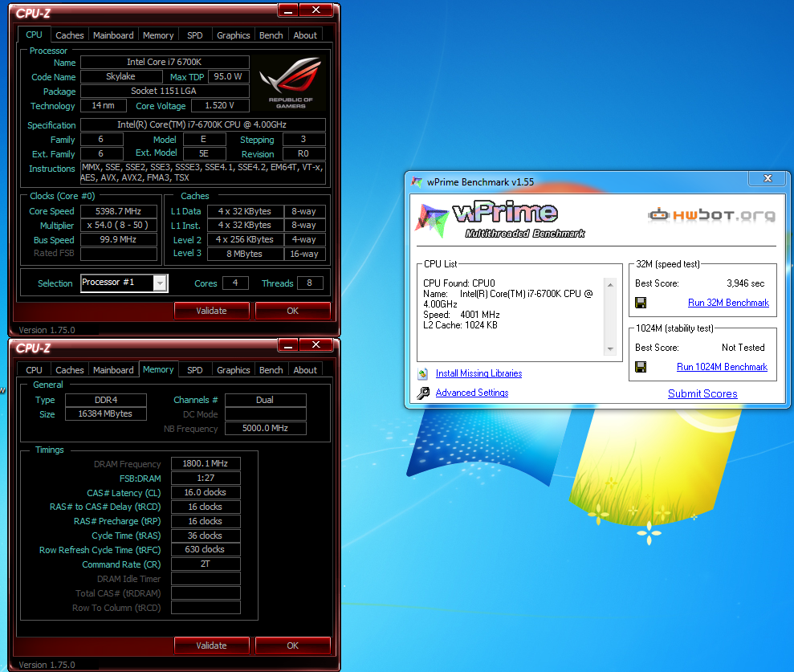Select SPD tab in bottom CPU-Z window
The height and width of the screenshot is (672, 794).
click(195, 370)
